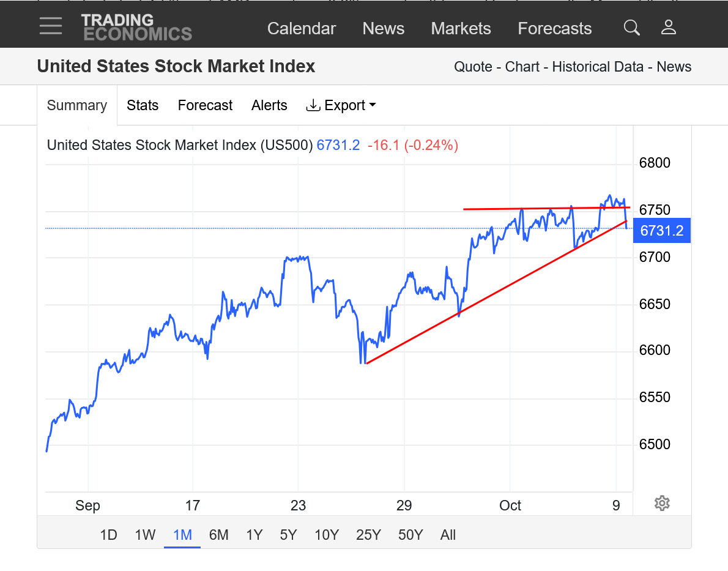The height and width of the screenshot is (571, 728).
Task: Click the 6731.2 current price label
Action: tap(661, 231)
